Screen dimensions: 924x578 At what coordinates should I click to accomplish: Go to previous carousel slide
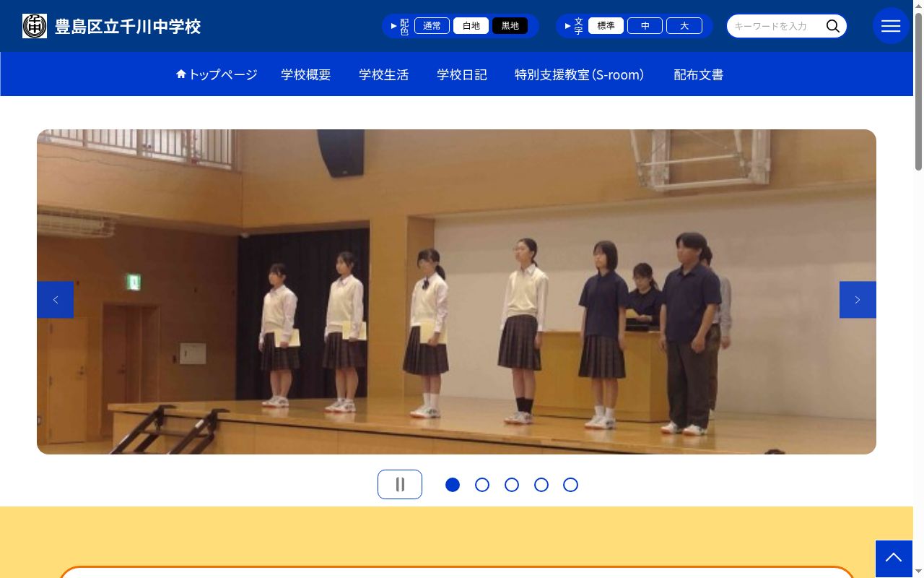pyautogui.click(x=56, y=300)
